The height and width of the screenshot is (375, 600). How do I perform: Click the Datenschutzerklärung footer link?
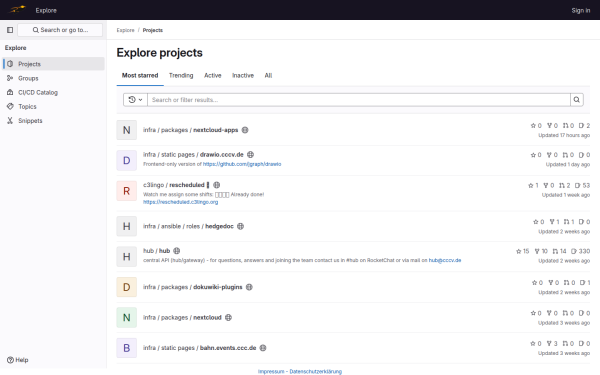click(x=316, y=372)
